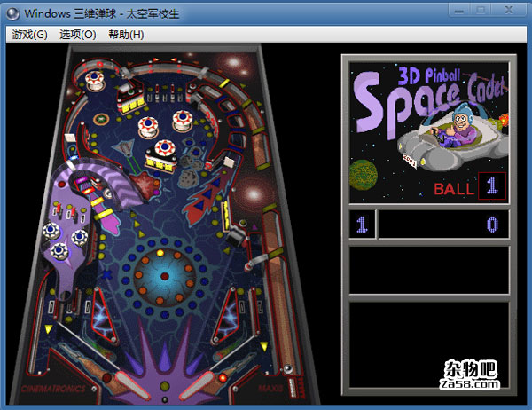532x410 pixels.
Task: Click the pinball app icon in title bar
Action: click(13, 13)
